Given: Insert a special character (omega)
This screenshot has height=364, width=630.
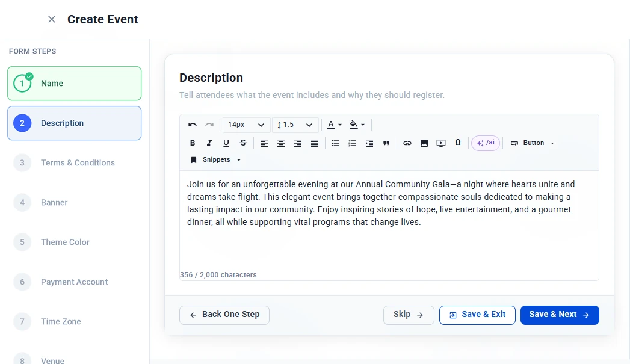Looking at the screenshot, I should coord(458,143).
